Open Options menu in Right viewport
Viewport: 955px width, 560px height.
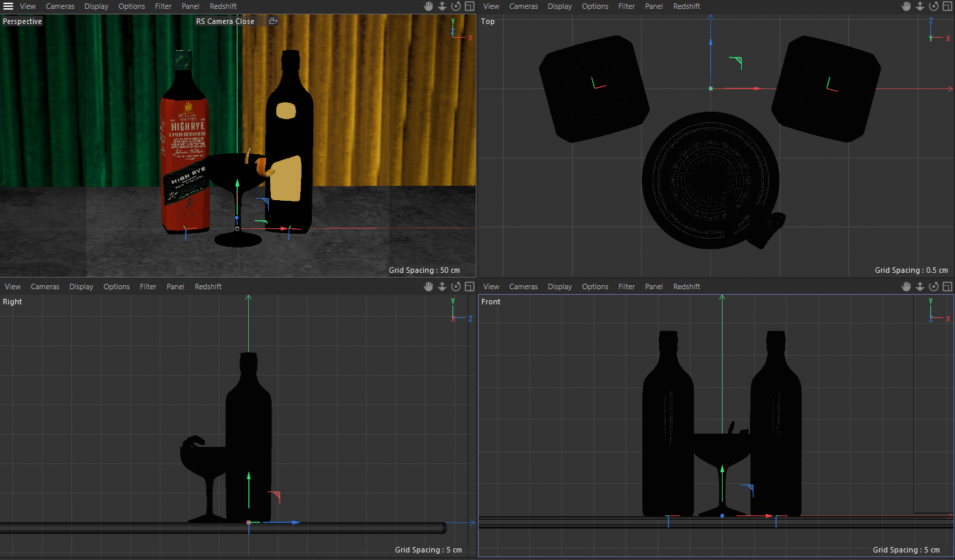(x=117, y=287)
